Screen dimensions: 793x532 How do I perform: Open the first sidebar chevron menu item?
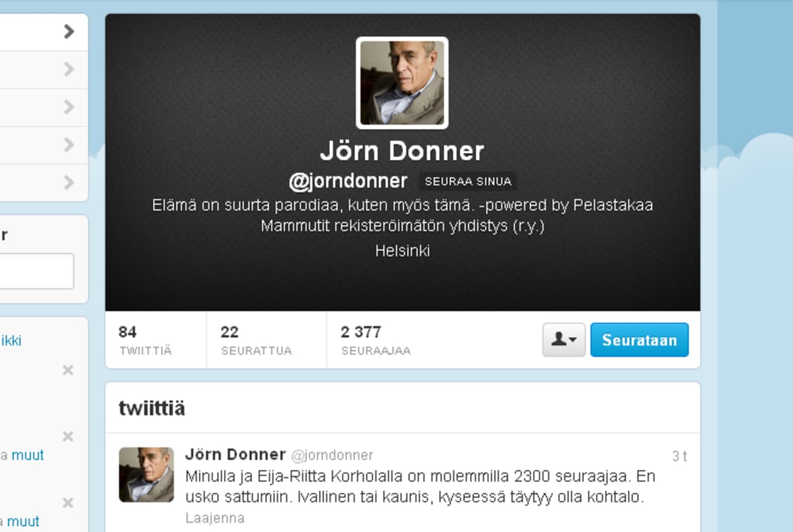(x=44, y=32)
